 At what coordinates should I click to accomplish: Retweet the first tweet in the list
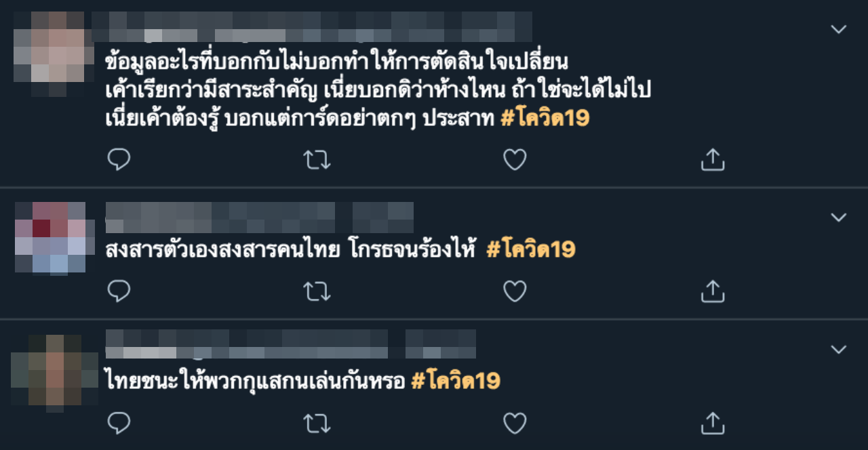tap(317, 160)
